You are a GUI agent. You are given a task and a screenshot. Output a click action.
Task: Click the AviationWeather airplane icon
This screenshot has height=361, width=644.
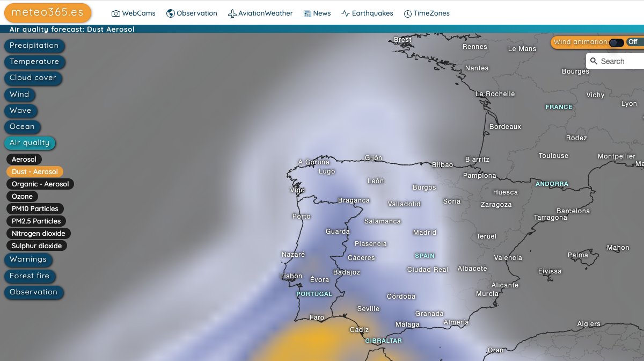click(232, 13)
